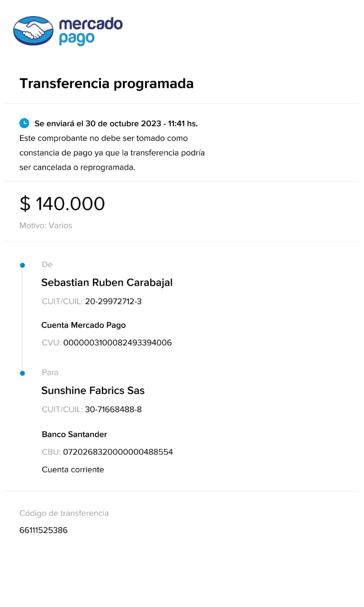Click the 'Cuenta Mercado Pago' label
The height and width of the screenshot is (607, 364).
(x=83, y=325)
